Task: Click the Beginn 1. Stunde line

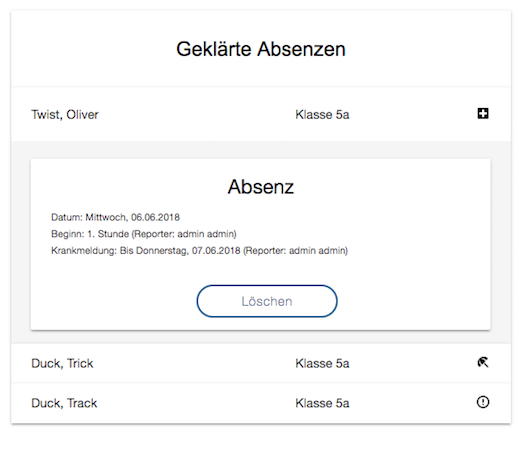Action: coord(144,234)
